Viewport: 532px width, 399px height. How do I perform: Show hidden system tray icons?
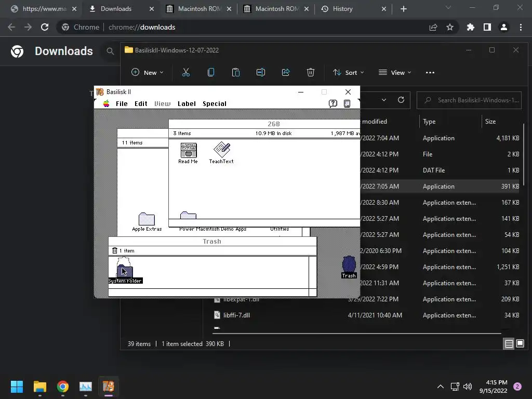pyautogui.click(x=441, y=387)
